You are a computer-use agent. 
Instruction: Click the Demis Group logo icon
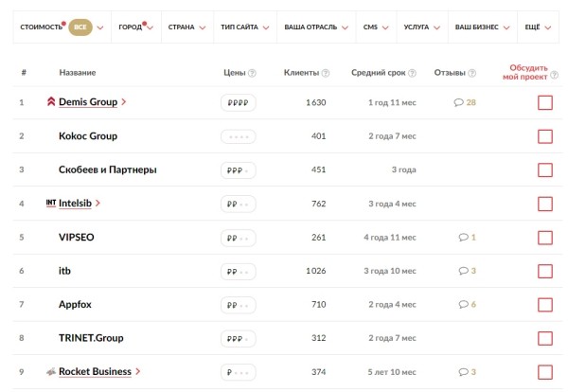51,102
